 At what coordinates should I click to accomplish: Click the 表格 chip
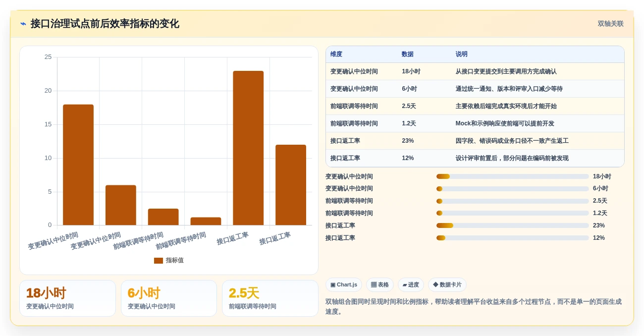380,285
